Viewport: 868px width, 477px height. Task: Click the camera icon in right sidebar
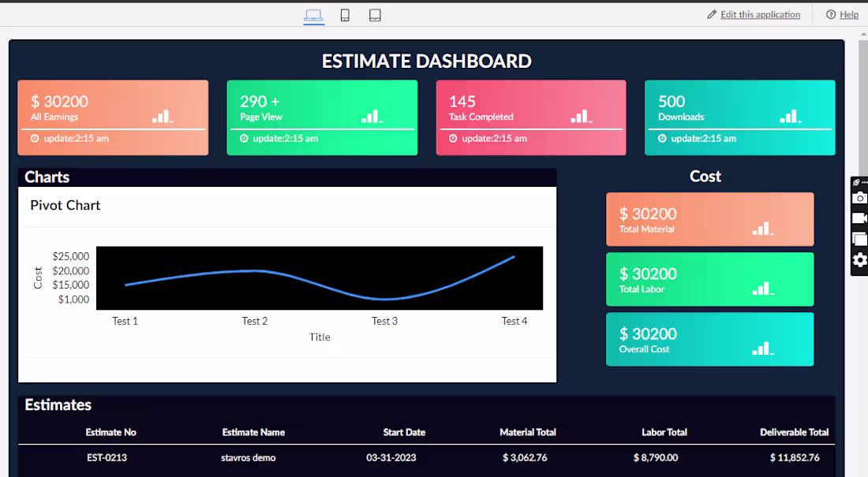[859, 199]
